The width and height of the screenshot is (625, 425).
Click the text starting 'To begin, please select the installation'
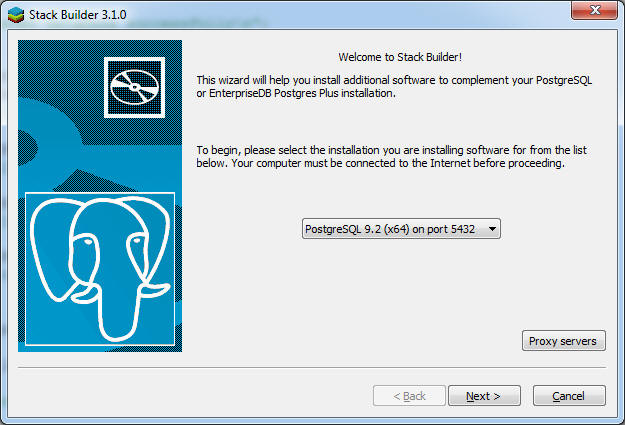coord(391,157)
